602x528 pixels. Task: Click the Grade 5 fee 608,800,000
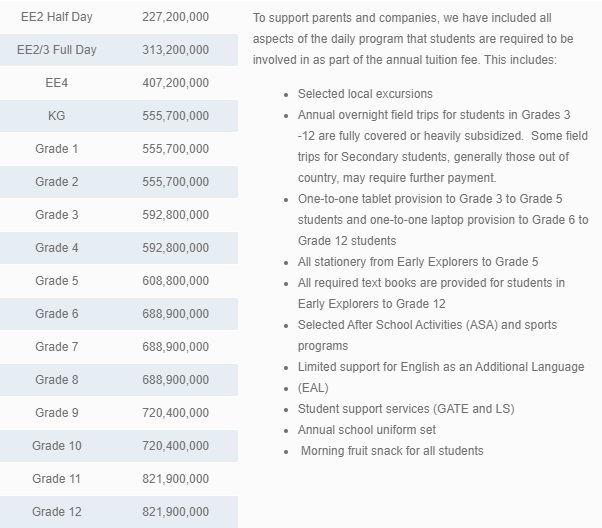[x=176, y=281]
